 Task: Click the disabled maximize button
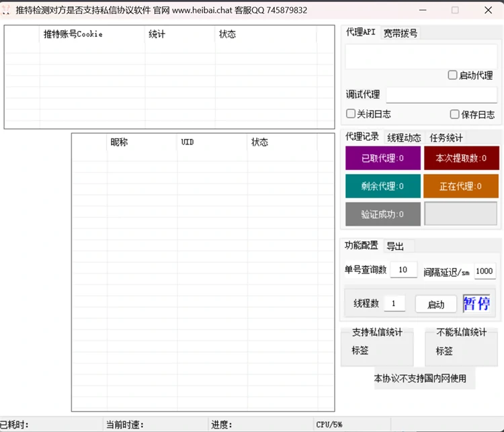(455, 10)
